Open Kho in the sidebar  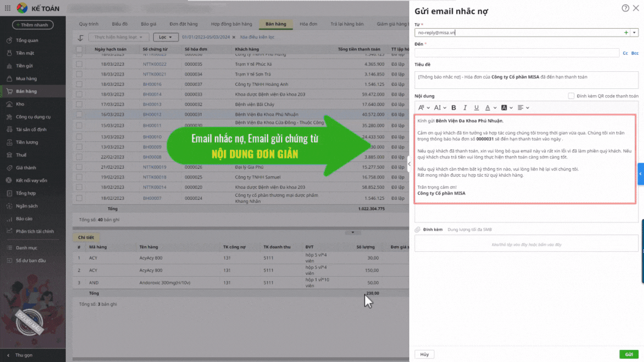[x=20, y=104]
